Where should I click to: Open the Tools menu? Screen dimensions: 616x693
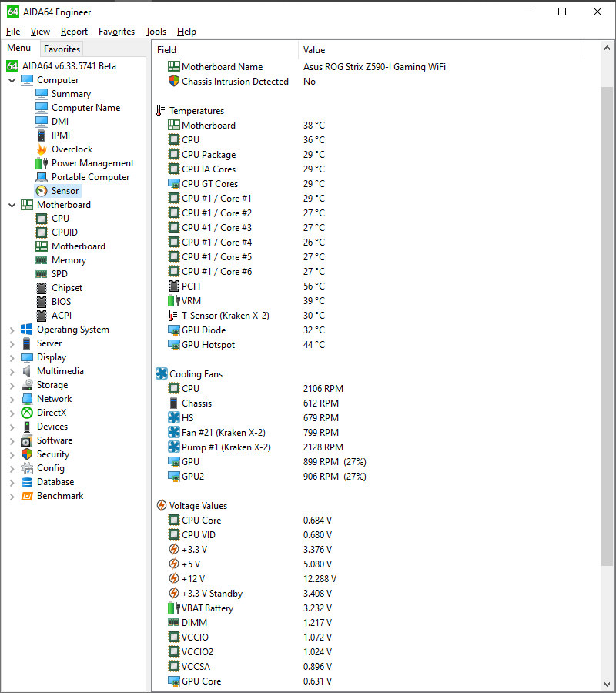click(156, 32)
